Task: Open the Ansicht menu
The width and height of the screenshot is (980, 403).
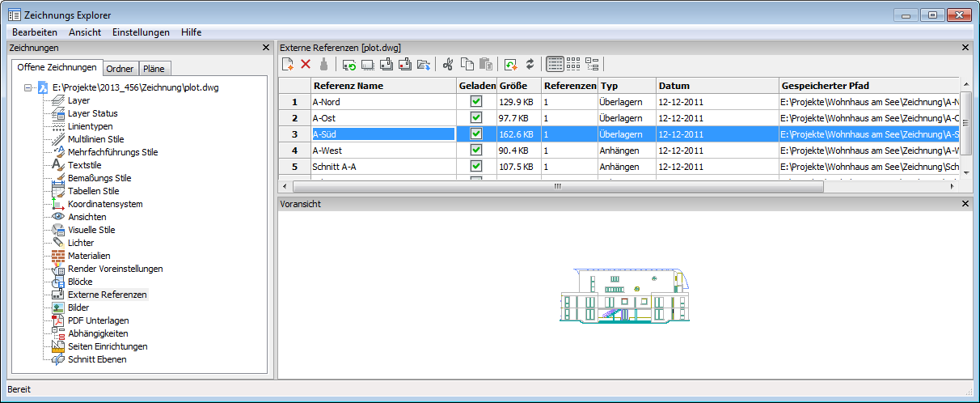Action: (85, 32)
